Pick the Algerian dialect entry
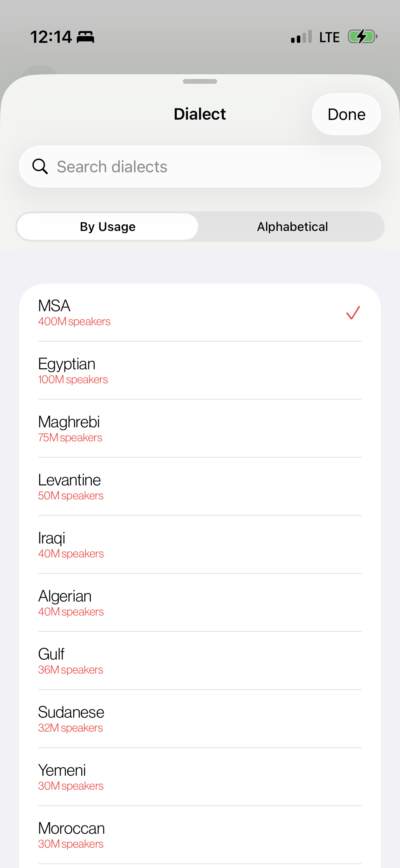The width and height of the screenshot is (400, 868). [x=200, y=602]
